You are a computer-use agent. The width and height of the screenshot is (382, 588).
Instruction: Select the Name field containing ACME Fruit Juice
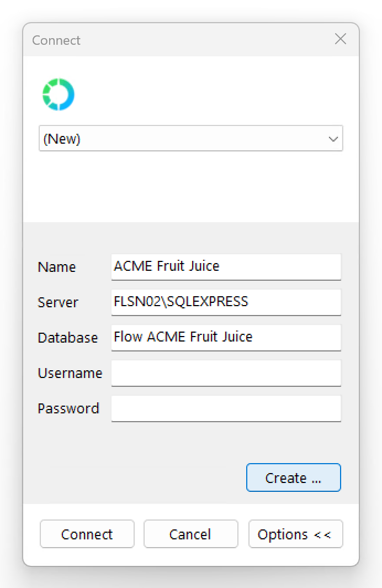coord(226,267)
